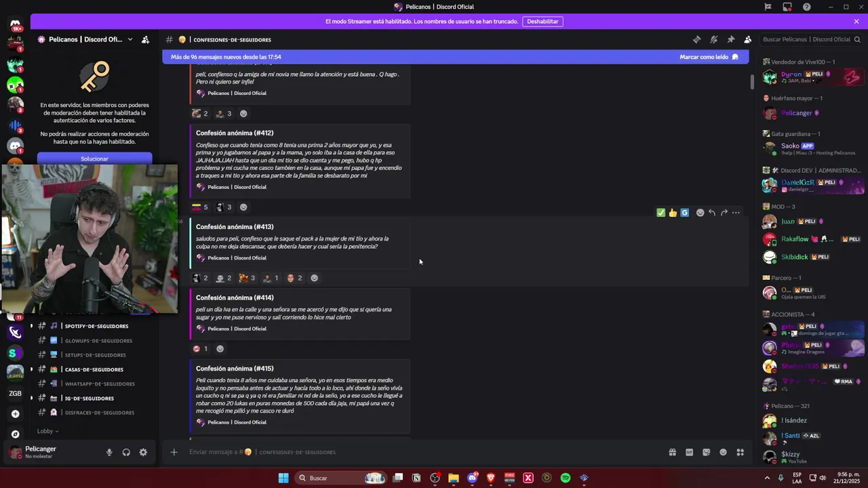
Task: Click member Rakaflow in MOD list
Action: [x=812, y=239]
